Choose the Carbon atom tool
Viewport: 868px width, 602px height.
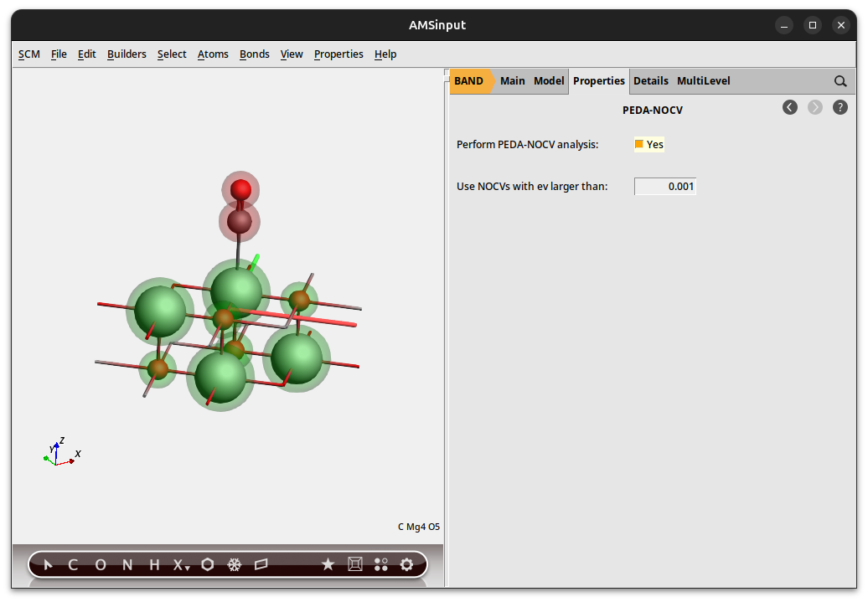[x=73, y=565]
